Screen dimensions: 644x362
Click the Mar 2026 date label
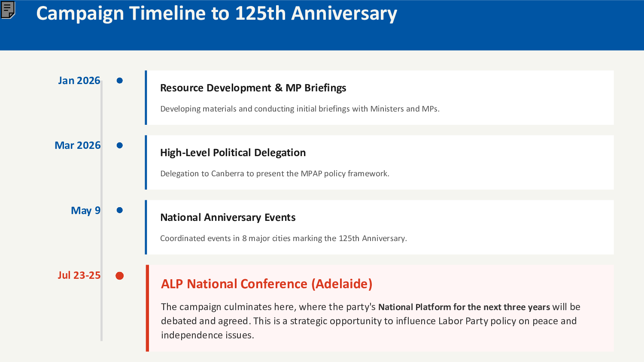coord(78,145)
